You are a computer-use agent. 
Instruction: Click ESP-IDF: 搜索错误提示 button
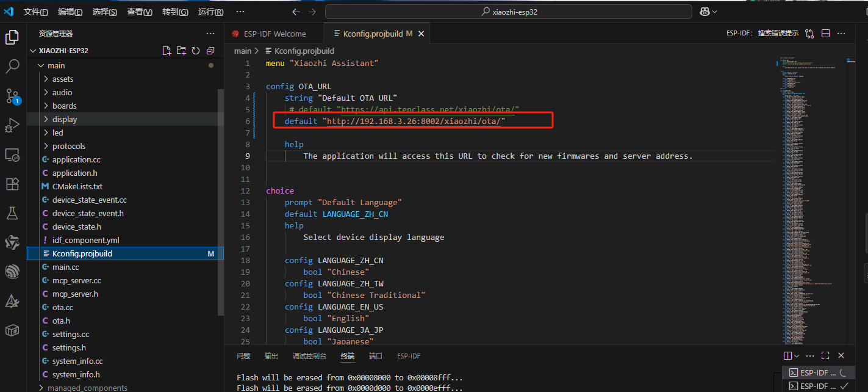(762, 34)
